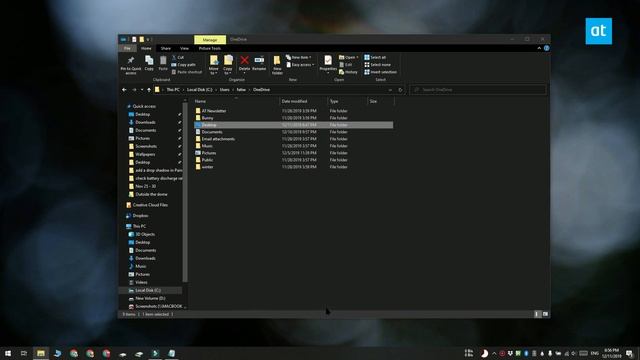Open the File tab
This screenshot has height=360, width=640.
[127, 48]
